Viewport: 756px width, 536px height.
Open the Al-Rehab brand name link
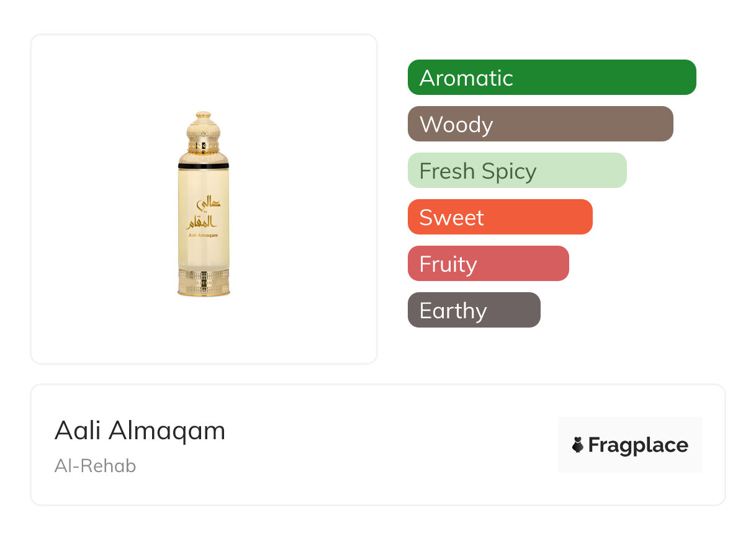[x=95, y=466]
